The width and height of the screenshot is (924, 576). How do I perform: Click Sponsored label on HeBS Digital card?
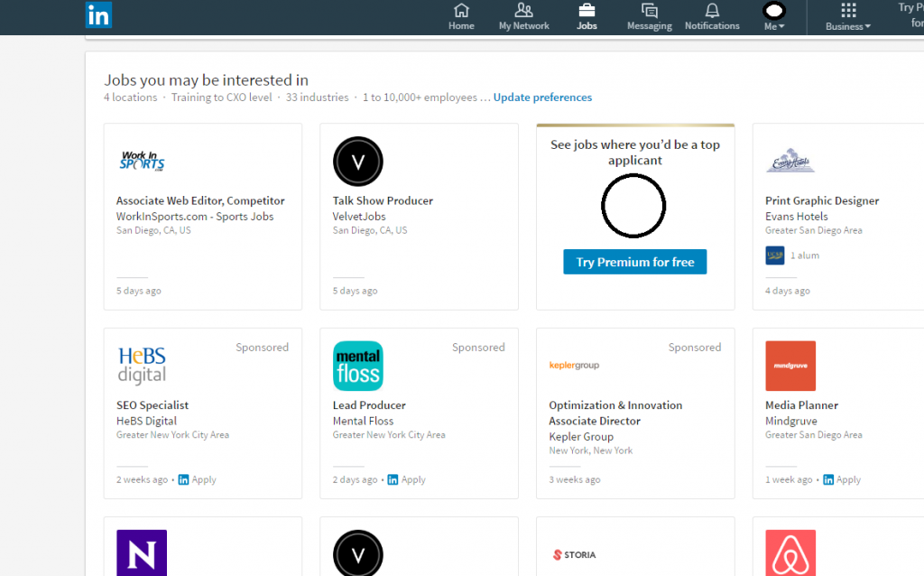263,348
